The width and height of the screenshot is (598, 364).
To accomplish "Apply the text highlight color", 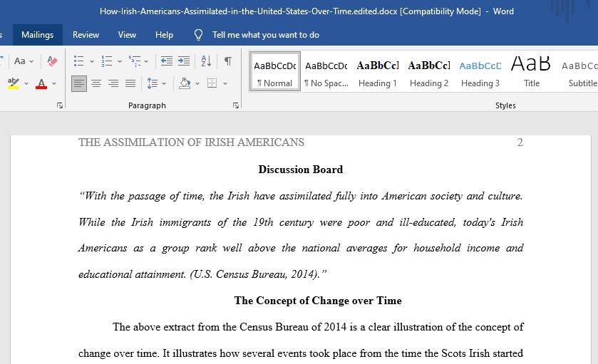I will 14,83.
